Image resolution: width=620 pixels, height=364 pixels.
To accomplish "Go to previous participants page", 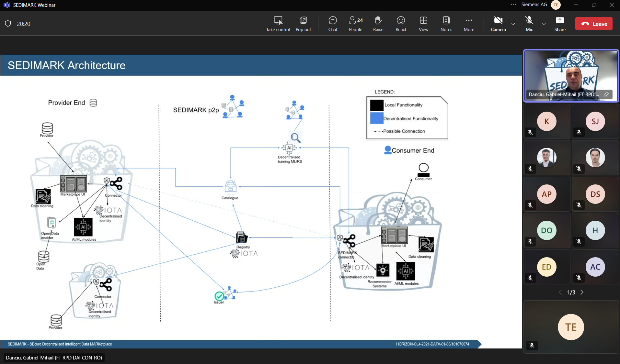I will tap(560, 292).
